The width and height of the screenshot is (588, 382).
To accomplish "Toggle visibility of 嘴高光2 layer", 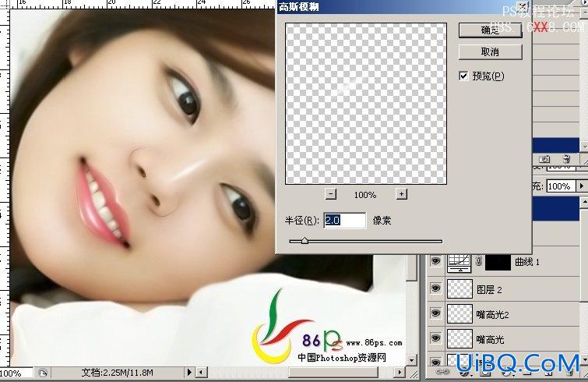I will click(x=435, y=313).
